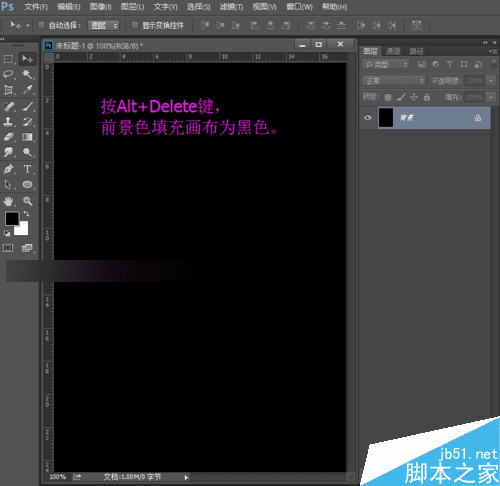Select the Magic Wand tool
The image size is (500, 486).
[x=27, y=74]
